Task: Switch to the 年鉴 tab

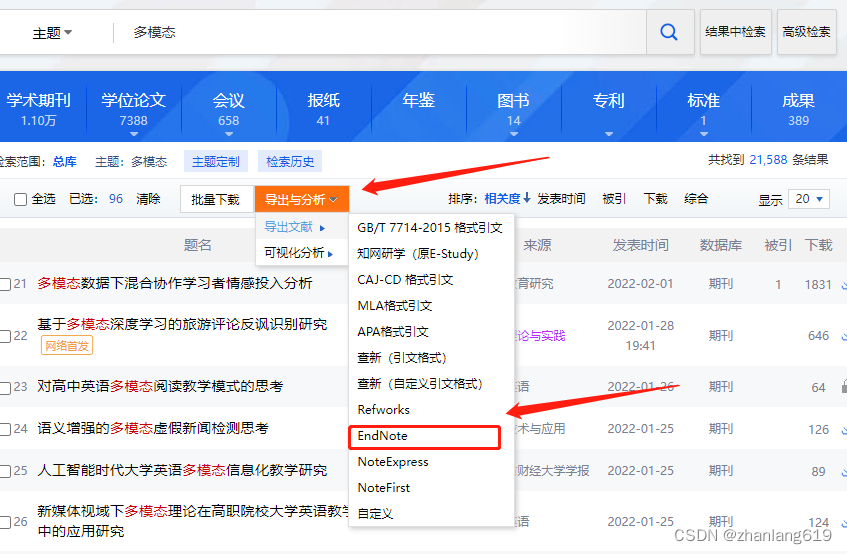Action: point(419,101)
